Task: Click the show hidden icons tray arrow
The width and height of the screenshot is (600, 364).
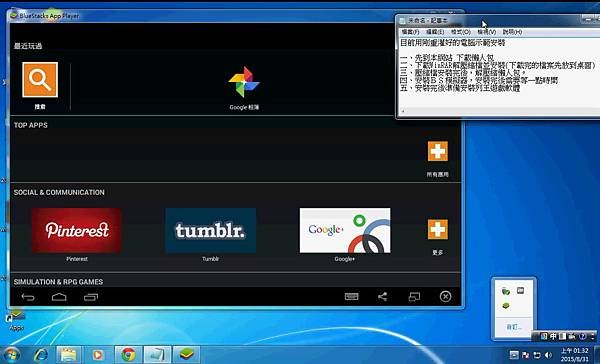Action: click(514, 355)
